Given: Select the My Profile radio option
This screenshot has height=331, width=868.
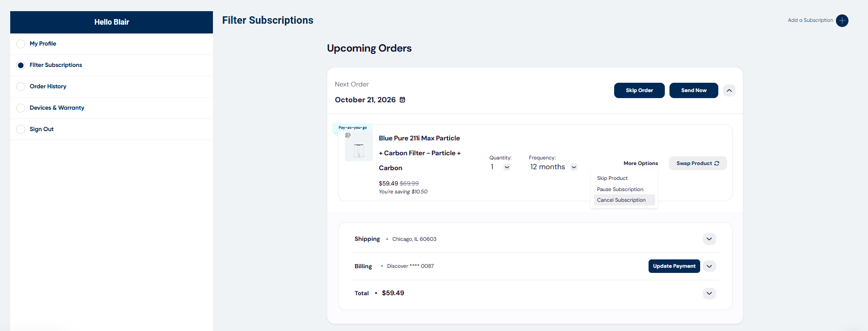Looking at the screenshot, I should click(x=20, y=44).
